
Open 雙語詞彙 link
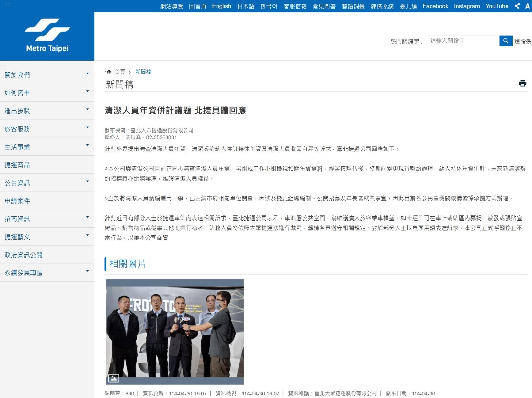353,6
